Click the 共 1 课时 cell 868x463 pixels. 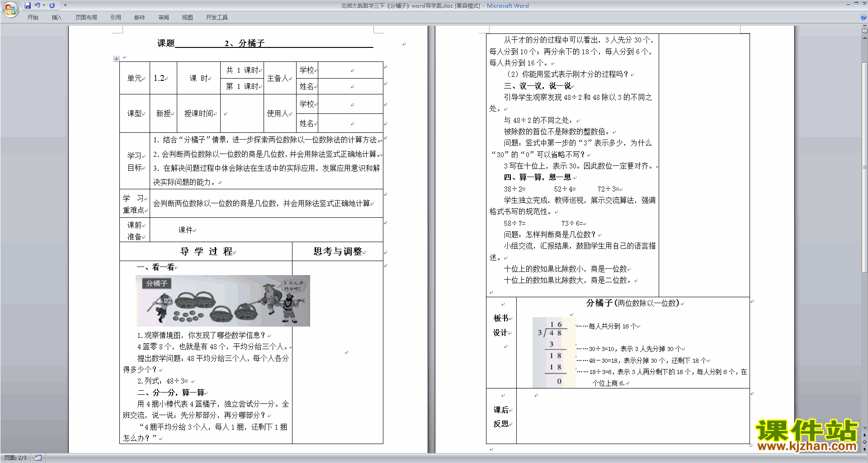[242, 70]
